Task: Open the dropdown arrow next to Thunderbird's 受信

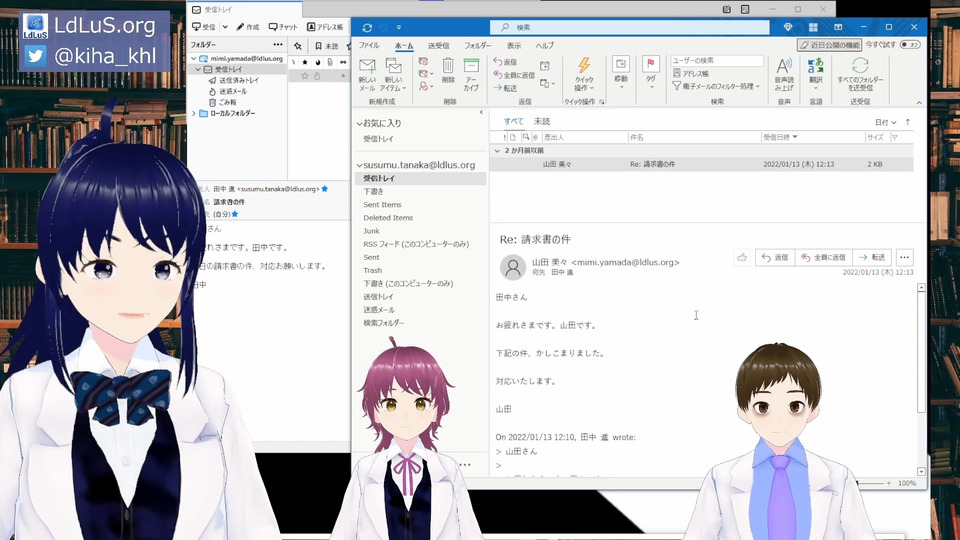Action: pyautogui.click(x=225, y=27)
